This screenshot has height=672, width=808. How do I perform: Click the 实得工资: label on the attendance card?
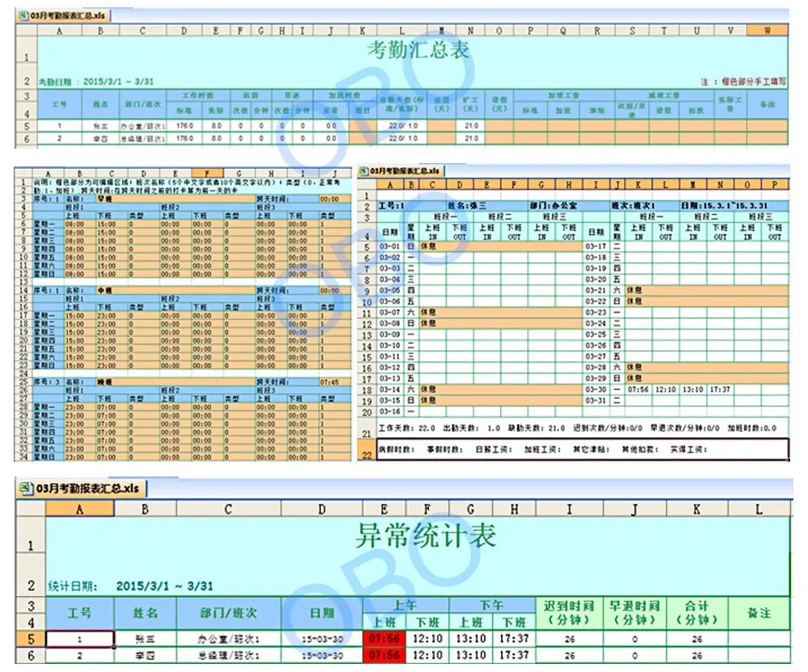click(x=688, y=450)
